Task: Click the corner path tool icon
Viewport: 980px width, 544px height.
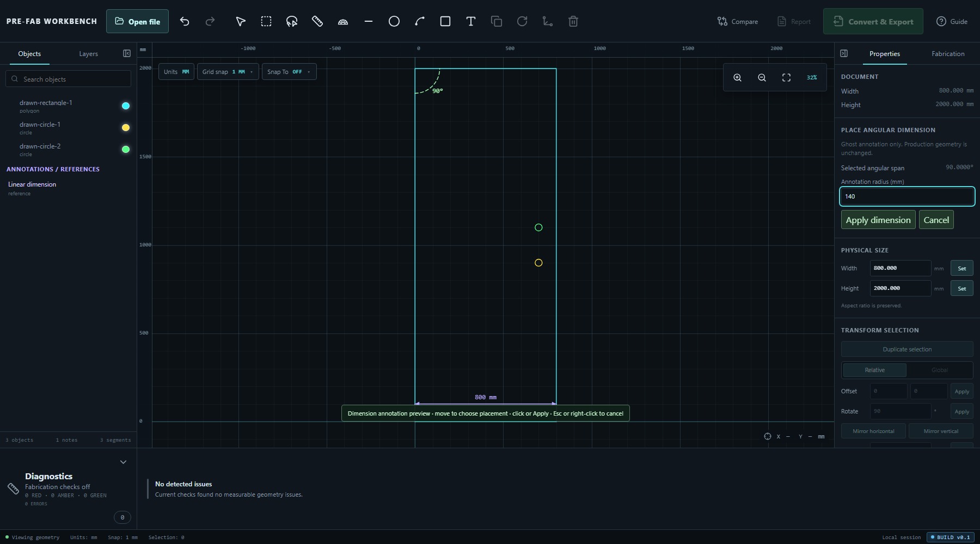Action: tap(548, 21)
